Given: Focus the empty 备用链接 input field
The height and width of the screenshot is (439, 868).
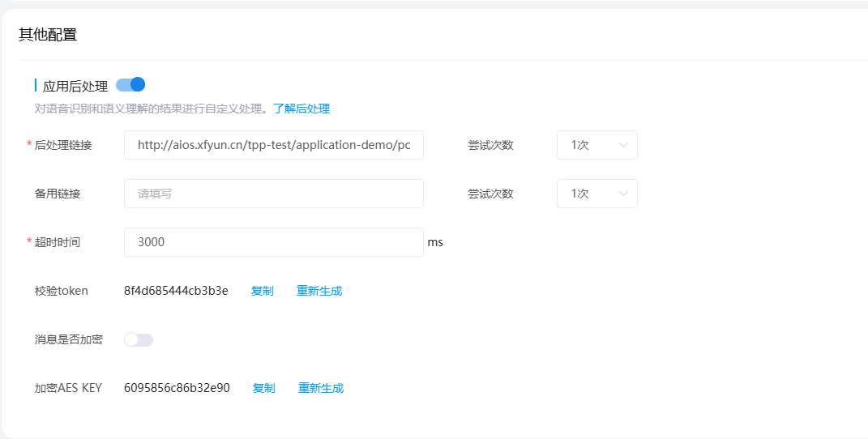Looking at the screenshot, I should 273,194.
